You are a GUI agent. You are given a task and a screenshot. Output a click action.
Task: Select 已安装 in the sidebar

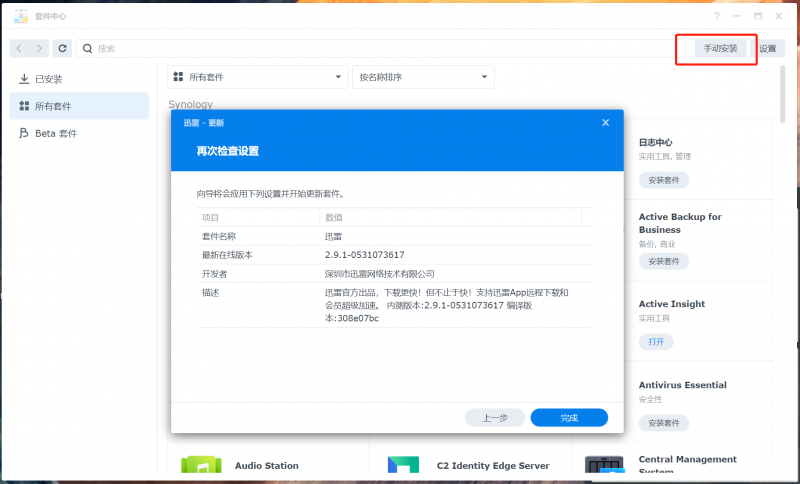[x=79, y=79]
